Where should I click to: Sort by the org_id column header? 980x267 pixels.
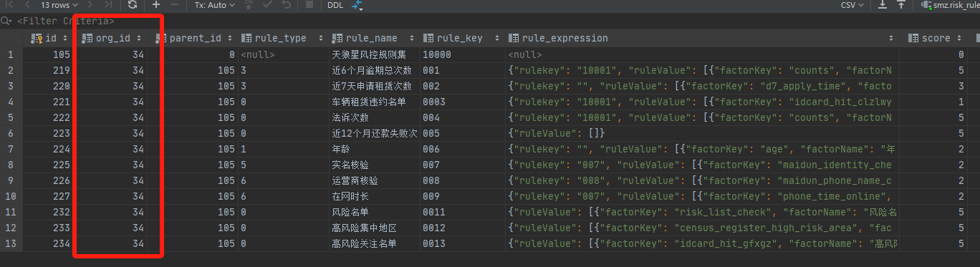click(x=110, y=38)
